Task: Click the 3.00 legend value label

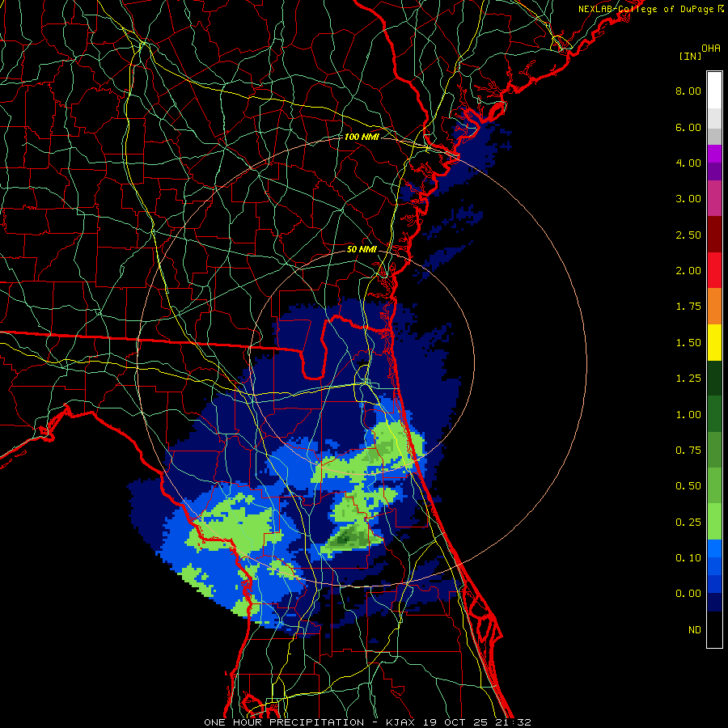Action: click(688, 199)
